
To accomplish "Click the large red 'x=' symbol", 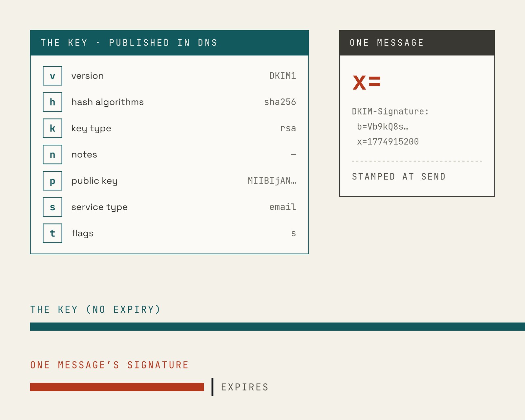I will [x=367, y=82].
